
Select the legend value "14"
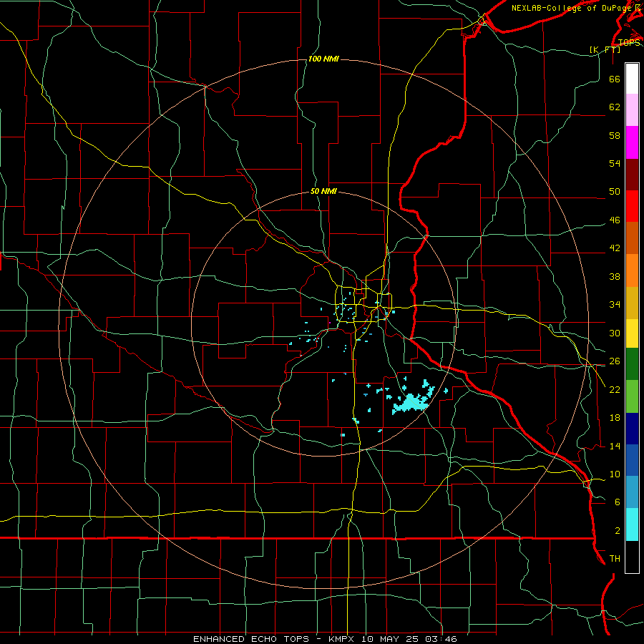(x=615, y=446)
